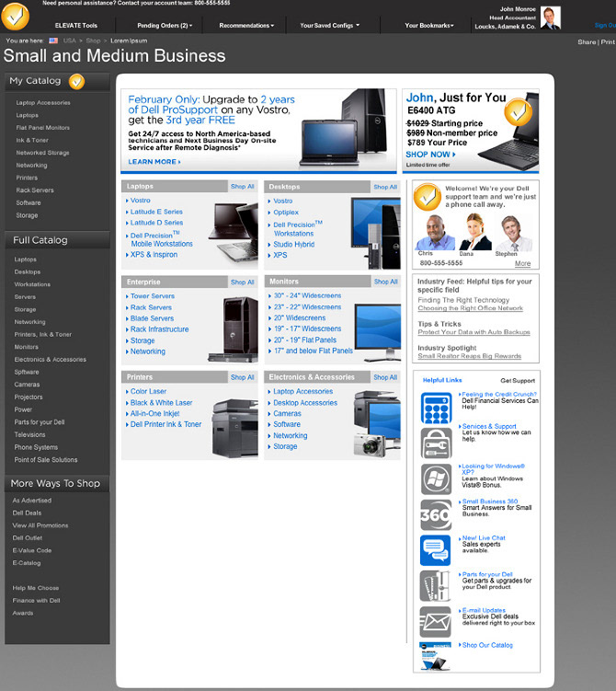
Task: Open Optiplex desktops link
Action: pos(286,213)
